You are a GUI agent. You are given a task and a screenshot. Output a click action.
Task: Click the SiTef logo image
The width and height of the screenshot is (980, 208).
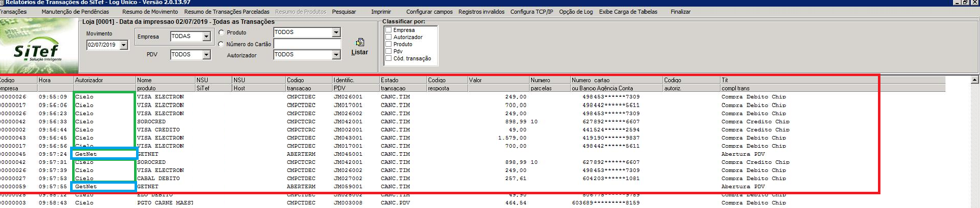[x=39, y=47]
